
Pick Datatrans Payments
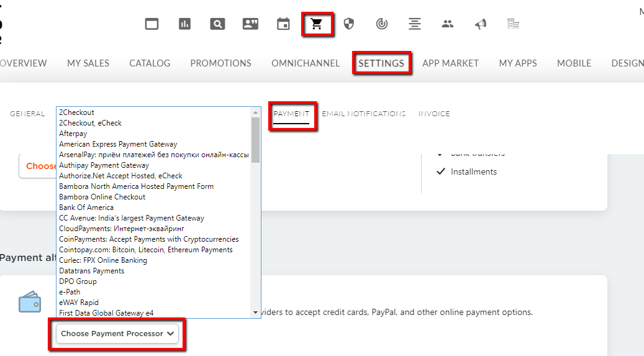[153, 271]
